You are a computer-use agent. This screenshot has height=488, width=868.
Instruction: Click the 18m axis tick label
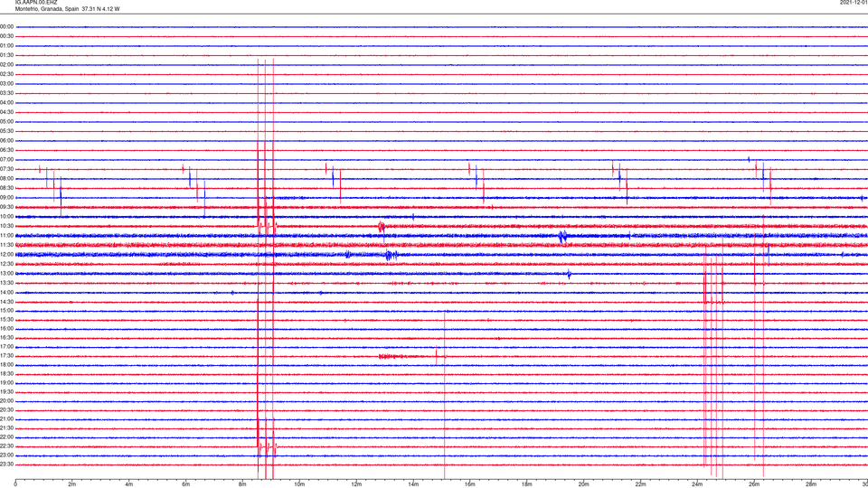point(527,484)
